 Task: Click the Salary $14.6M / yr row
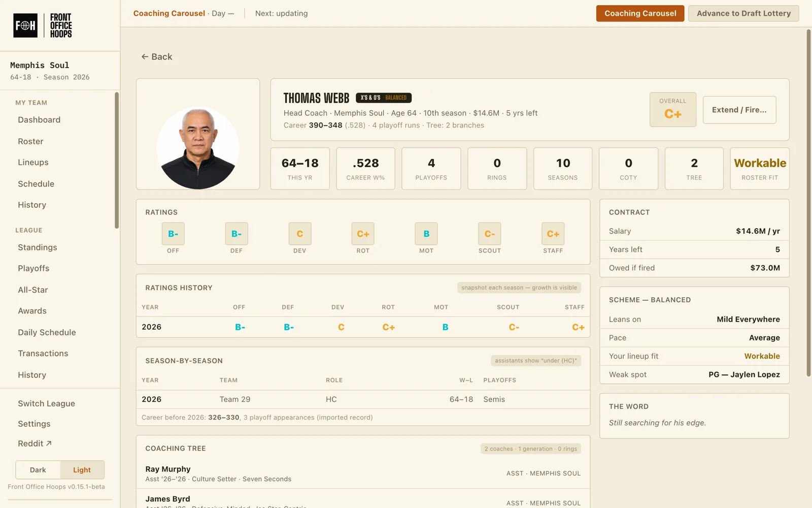(694, 231)
